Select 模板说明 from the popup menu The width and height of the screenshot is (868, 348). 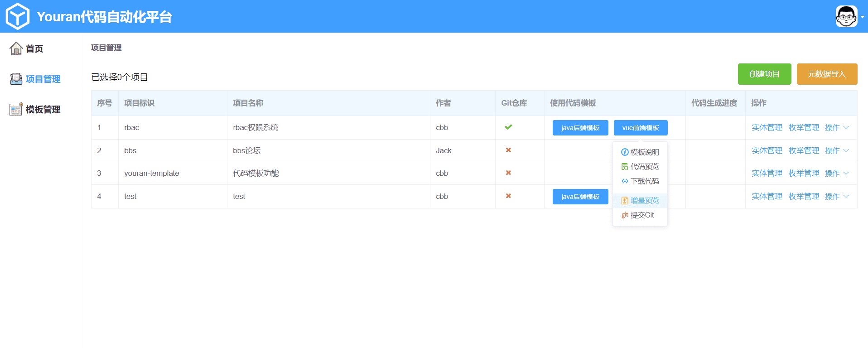(x=640, y=152)
